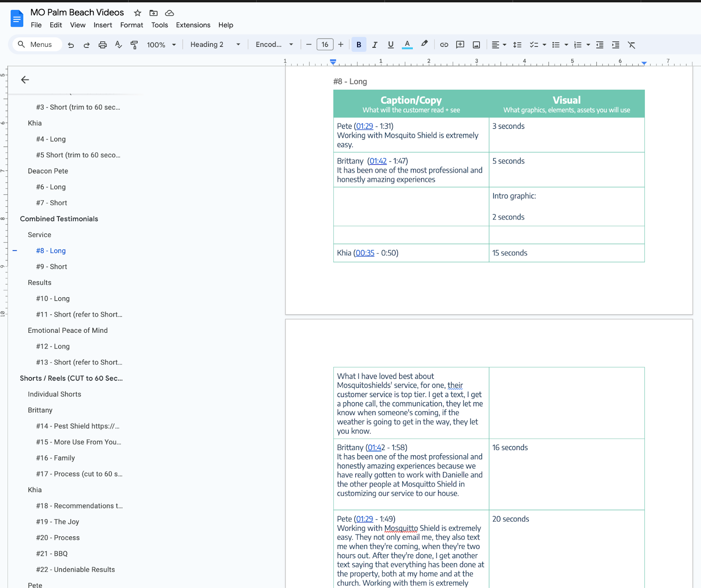Select the Paint format tool
The image size is (701, 588).
click(134, 45)
